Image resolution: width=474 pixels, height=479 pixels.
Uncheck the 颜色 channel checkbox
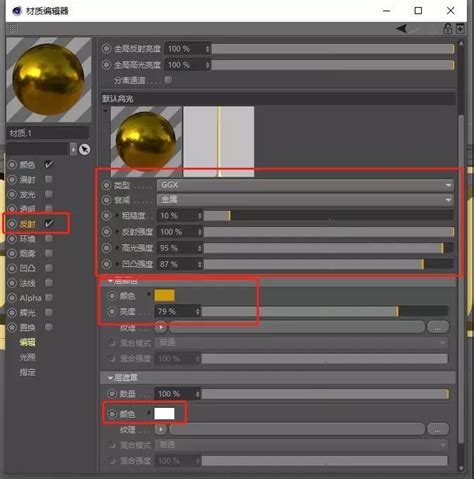49,164
